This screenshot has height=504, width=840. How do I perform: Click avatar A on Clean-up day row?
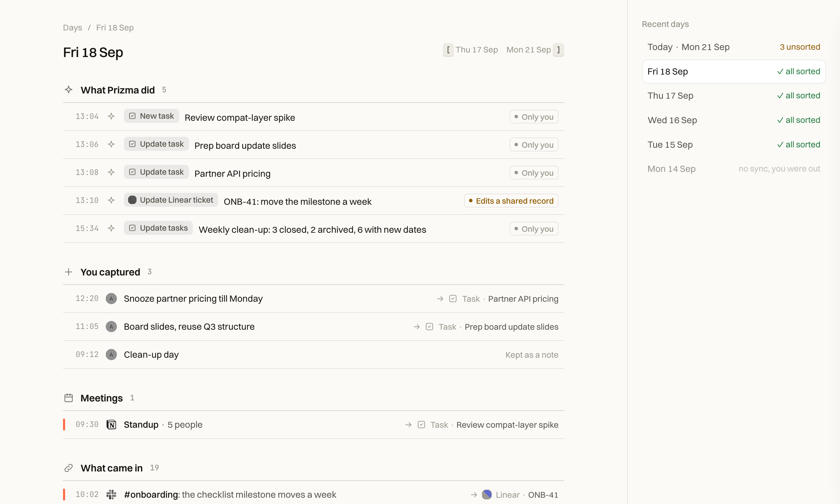(111, 355)
